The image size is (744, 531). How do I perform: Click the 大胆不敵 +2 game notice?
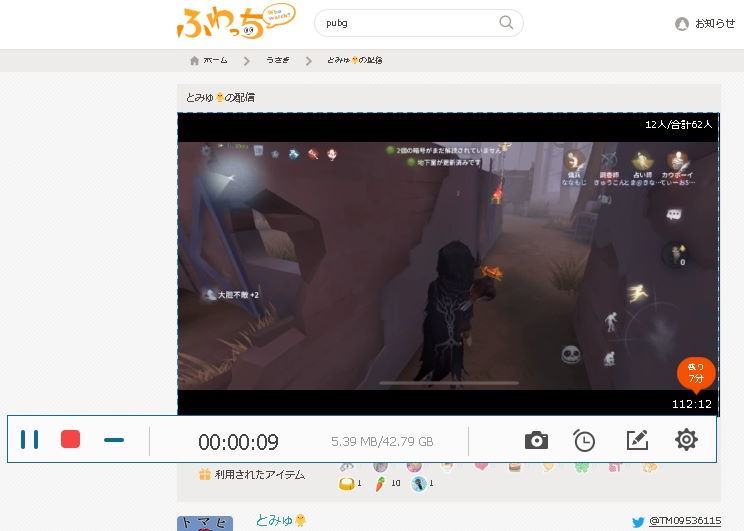click(232, 295)
